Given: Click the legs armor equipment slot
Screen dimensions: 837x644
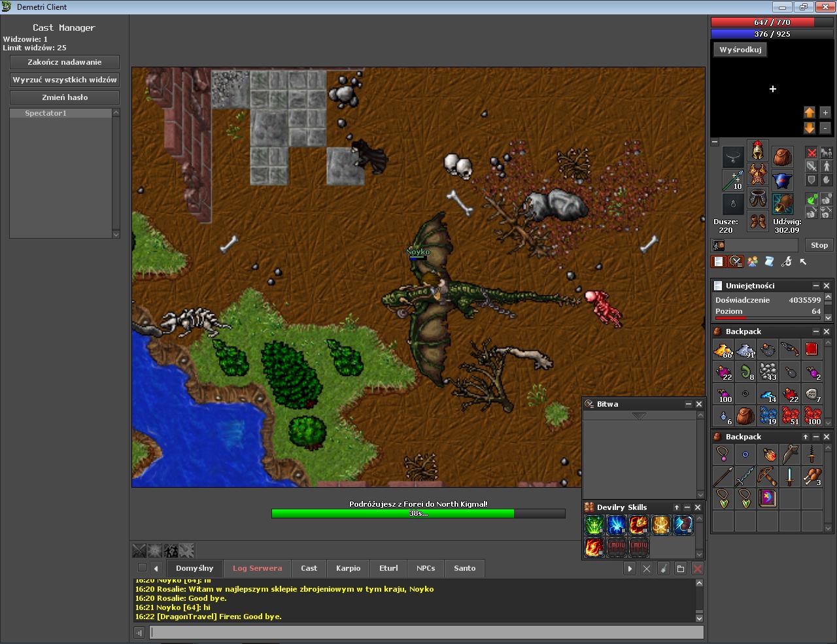Looking at the screenshot, I should click(x=758, y=198).
